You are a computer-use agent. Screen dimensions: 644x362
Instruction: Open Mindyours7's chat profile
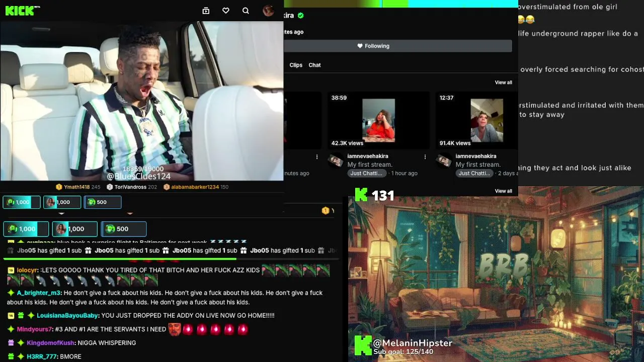pyautogui.click(x=35, y=329)
